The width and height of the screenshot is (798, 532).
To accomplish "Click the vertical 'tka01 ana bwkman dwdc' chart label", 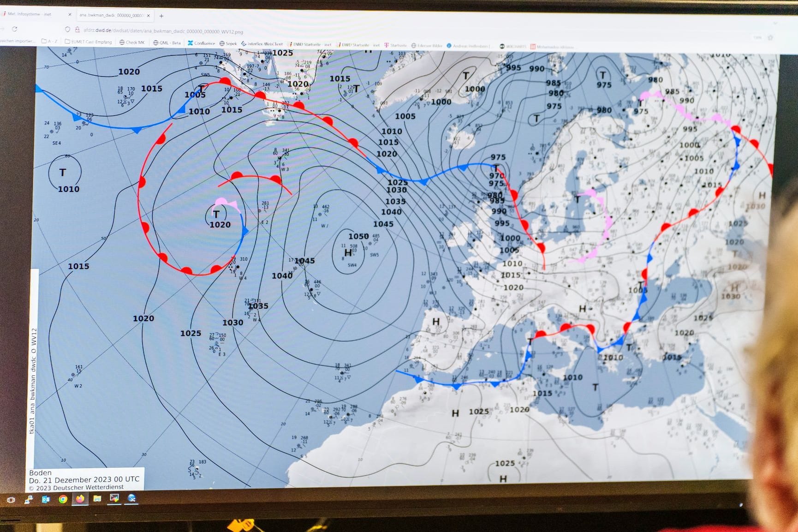I will click(32, 381).
